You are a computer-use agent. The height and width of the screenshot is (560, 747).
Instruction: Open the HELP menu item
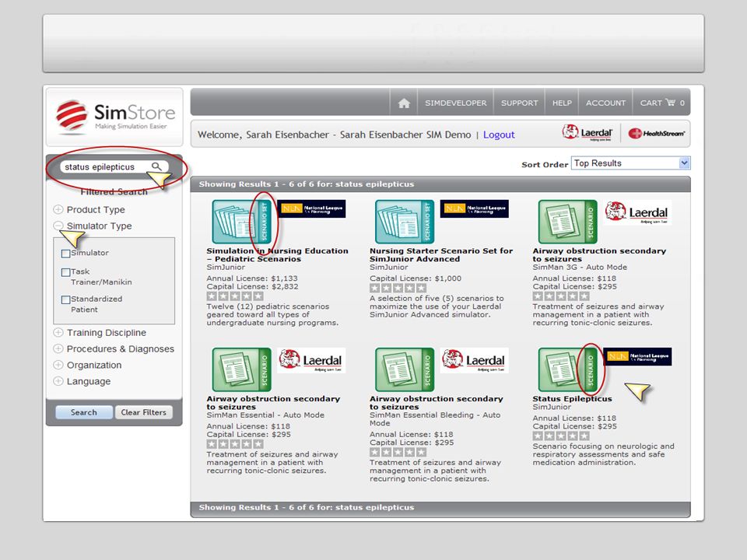coord(562,103)
